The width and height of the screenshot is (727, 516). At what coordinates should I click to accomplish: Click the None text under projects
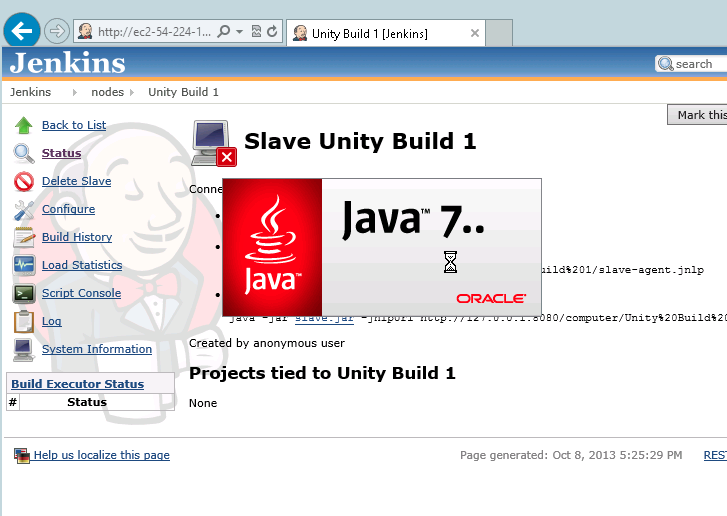[x=203, y=403]
